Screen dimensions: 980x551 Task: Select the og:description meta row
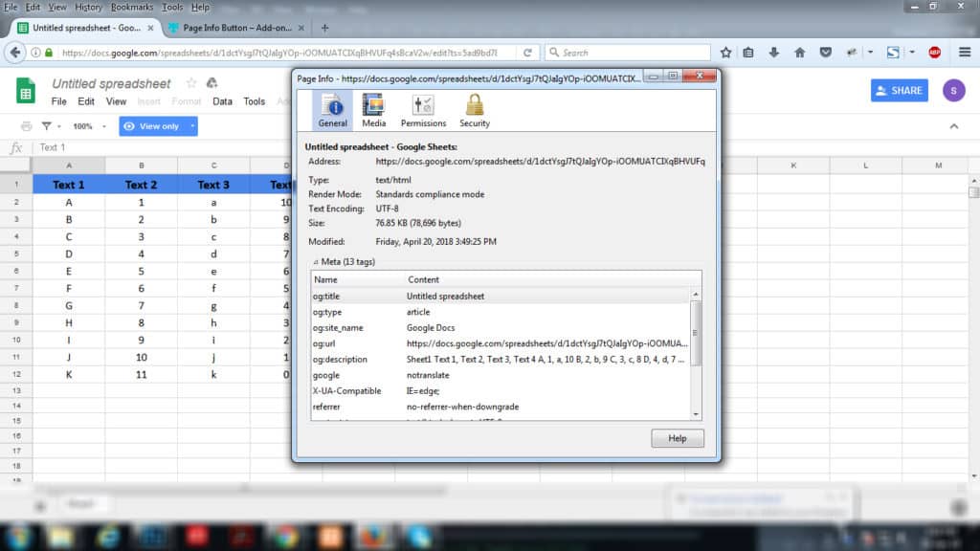pyautogui.click(x=500, y=360)
